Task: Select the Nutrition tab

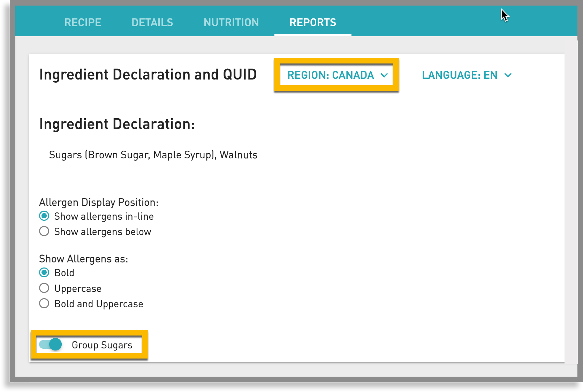Action: coord(231,22)
